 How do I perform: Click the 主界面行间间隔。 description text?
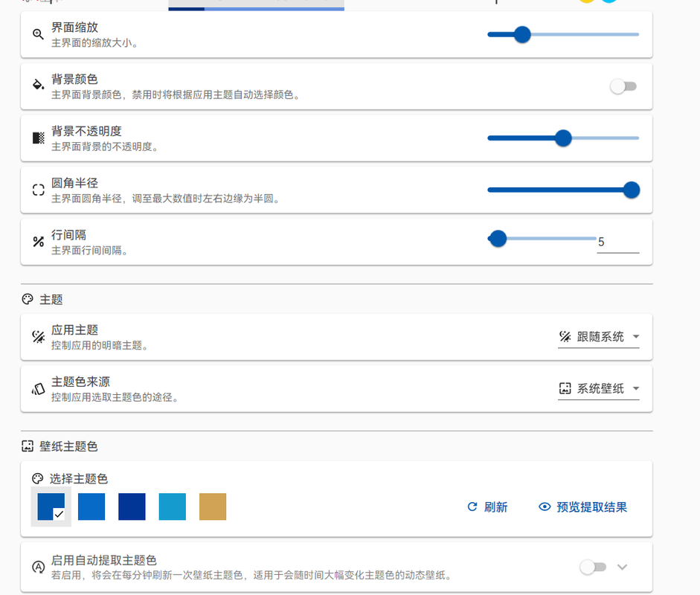(90, 251)
